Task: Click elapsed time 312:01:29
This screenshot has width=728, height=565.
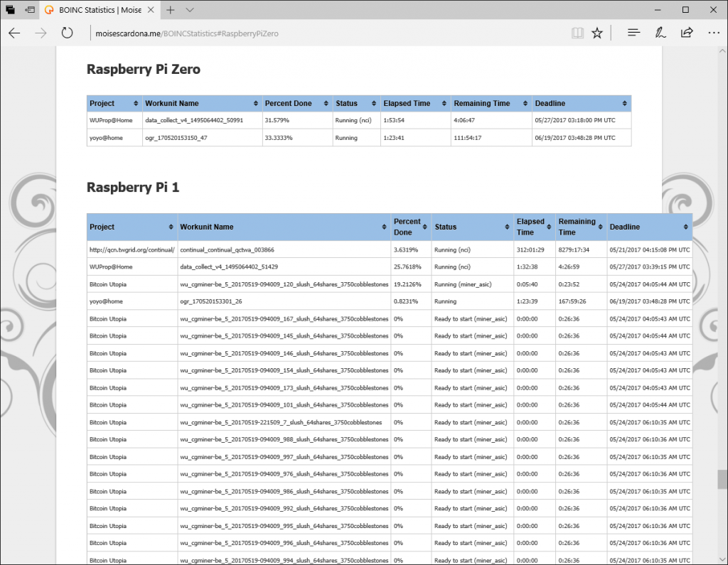Action: pyautogui.click(x=530, y=249)
